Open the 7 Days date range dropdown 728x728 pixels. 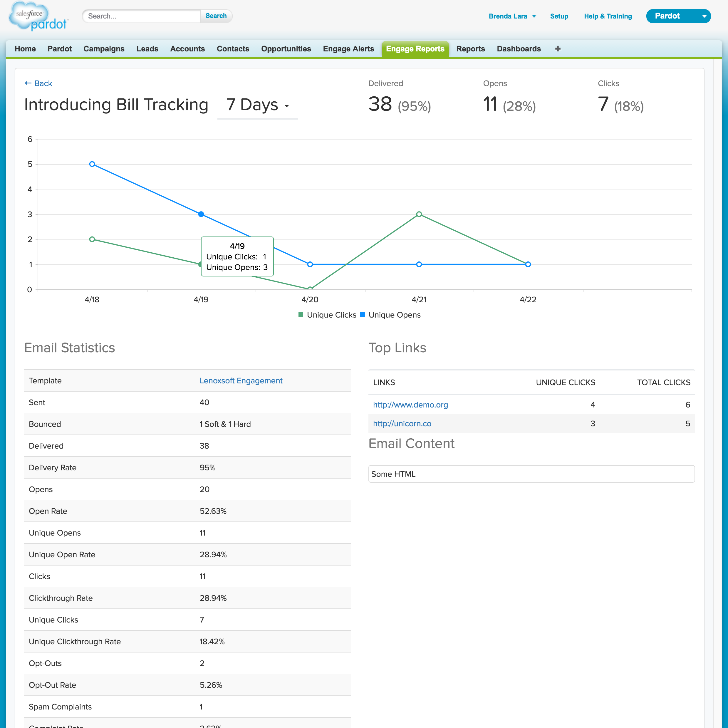(257, 105)
